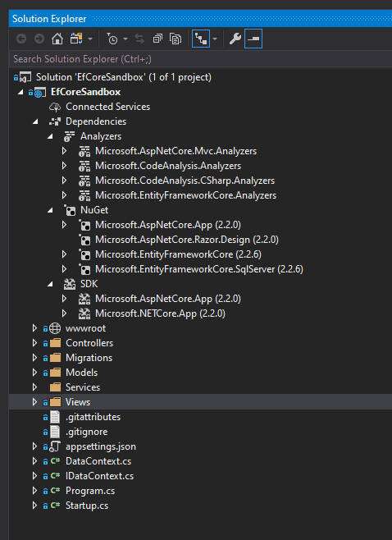Toggle the highlighted View Class Diagram hierarchy button
Screen dimensions: 392x540
coord(201,39)
